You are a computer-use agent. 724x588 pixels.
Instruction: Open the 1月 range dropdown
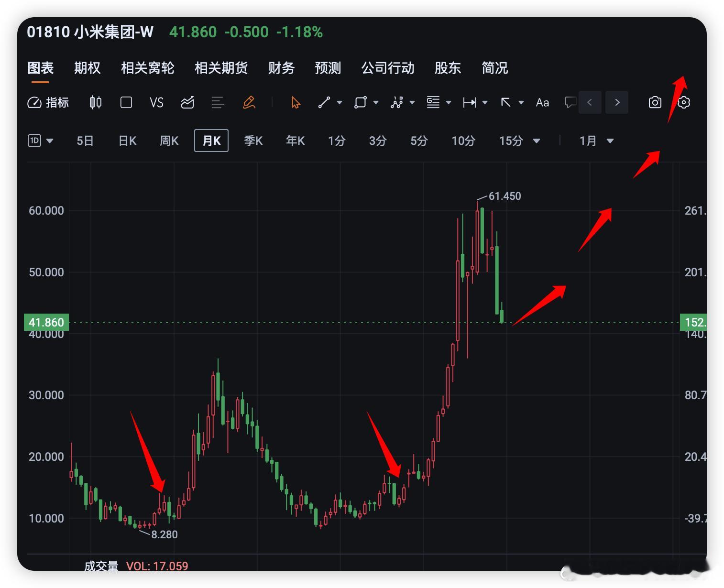click(596, 141)
